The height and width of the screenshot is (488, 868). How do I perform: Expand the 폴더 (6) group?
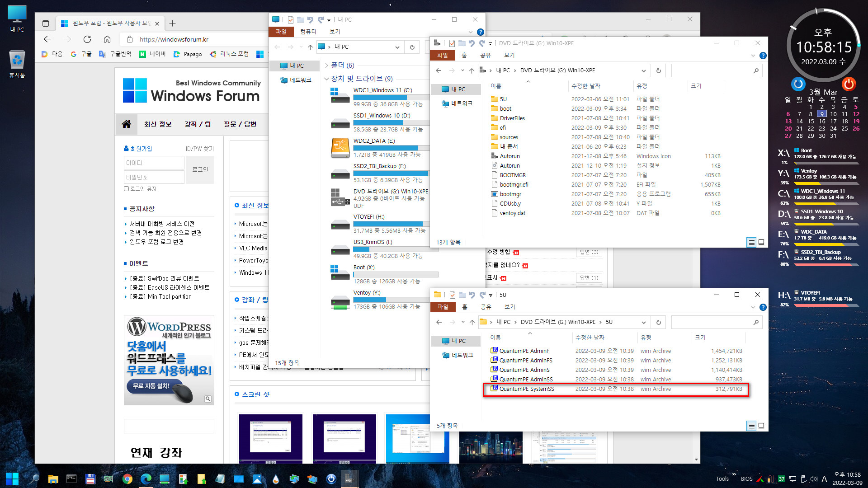coord(326,66)
